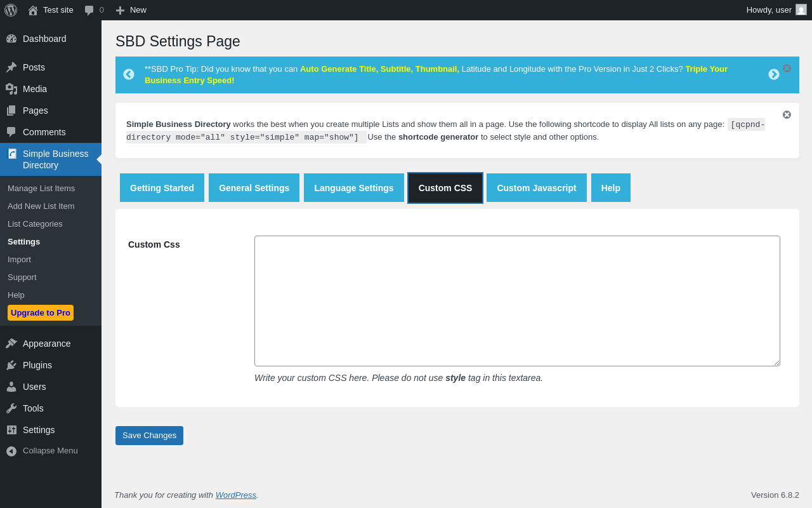
Task: Click the Collapse Menu label
Action: [50, 451]
